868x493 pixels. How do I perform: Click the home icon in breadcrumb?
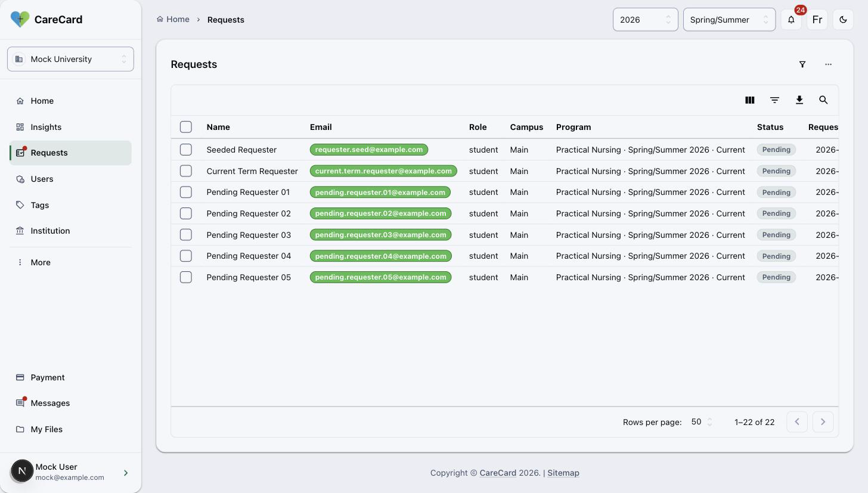(160, 19)
